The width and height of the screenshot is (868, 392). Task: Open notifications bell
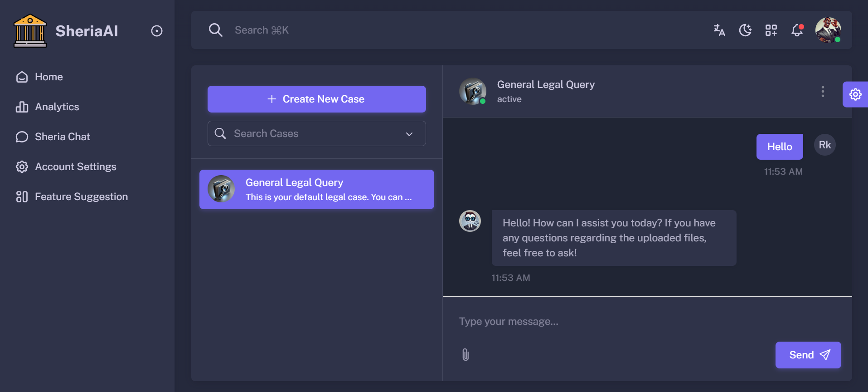pos(797,30)
